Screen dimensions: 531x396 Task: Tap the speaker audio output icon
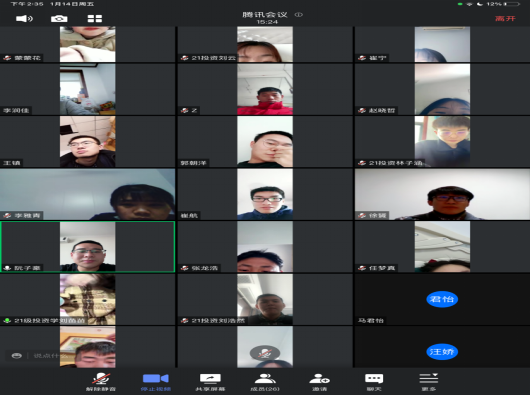[24, 18]
